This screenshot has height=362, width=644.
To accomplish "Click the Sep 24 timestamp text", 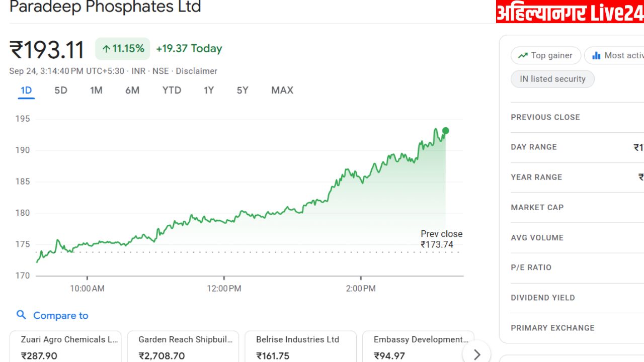I will 66,71.
